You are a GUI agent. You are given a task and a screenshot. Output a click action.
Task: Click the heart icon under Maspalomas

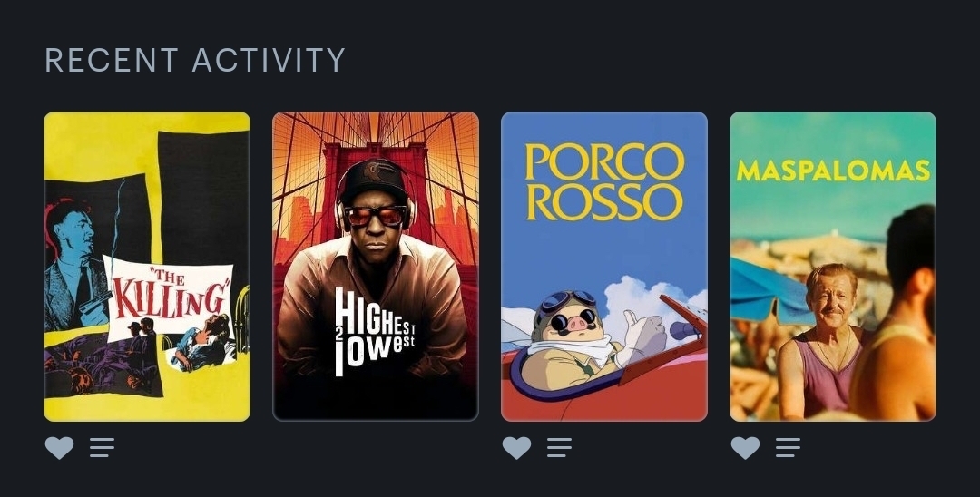(746, 448)
